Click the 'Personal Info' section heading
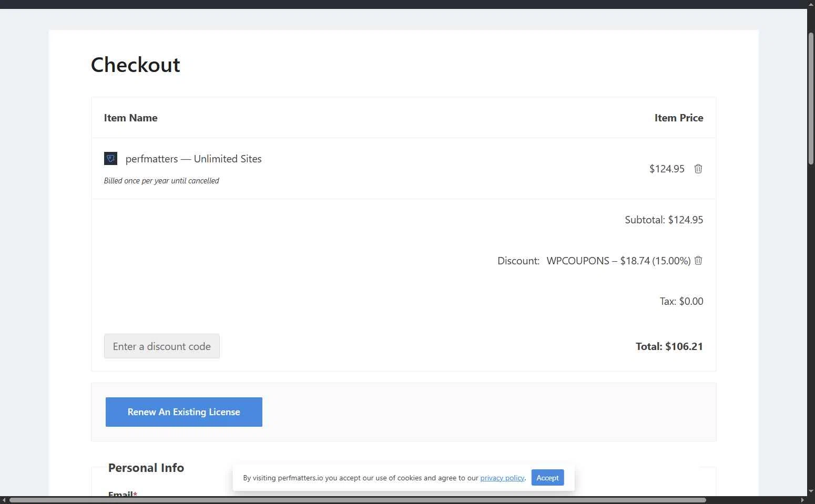Viewport: 815px width, 504px height. (146, 468)
